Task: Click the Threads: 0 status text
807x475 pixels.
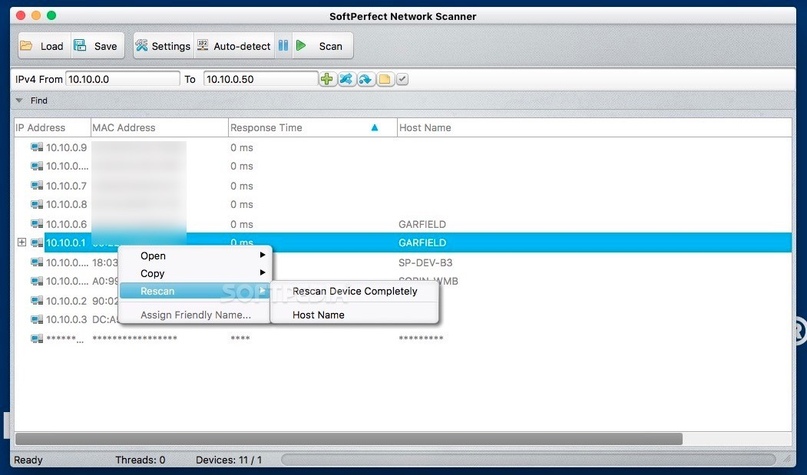Action: click(x=140, y=460)
